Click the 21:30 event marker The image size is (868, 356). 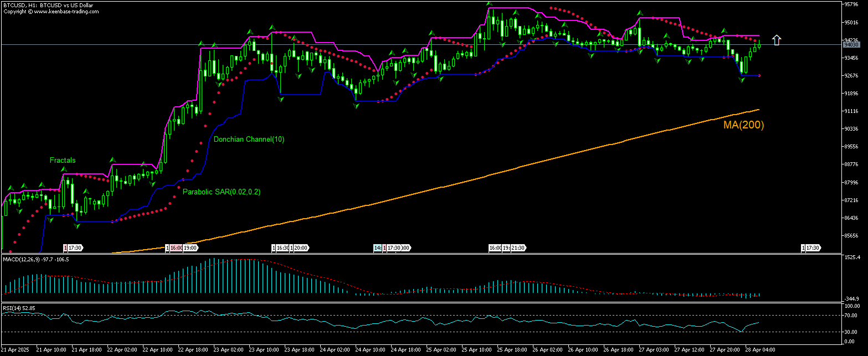click(x=518, y=248)
